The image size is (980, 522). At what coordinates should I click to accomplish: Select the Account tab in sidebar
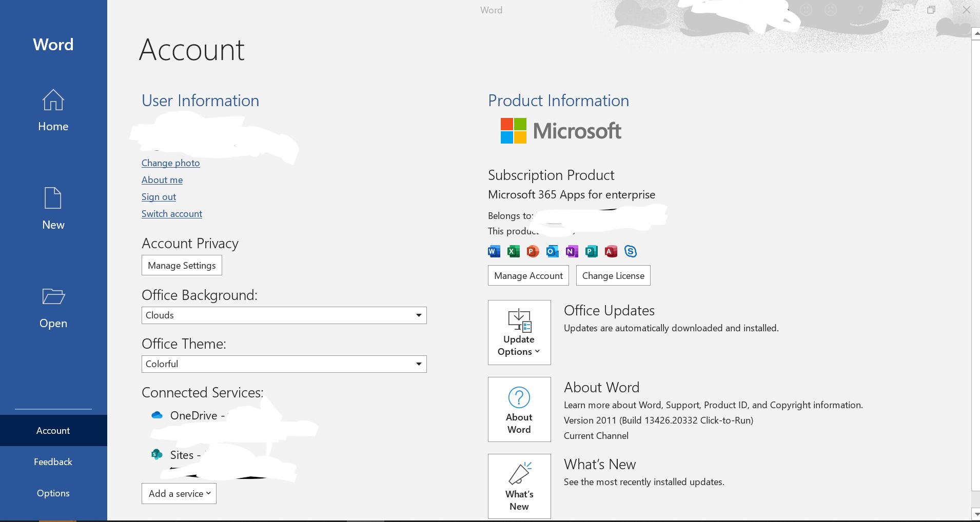pos(53,431)
